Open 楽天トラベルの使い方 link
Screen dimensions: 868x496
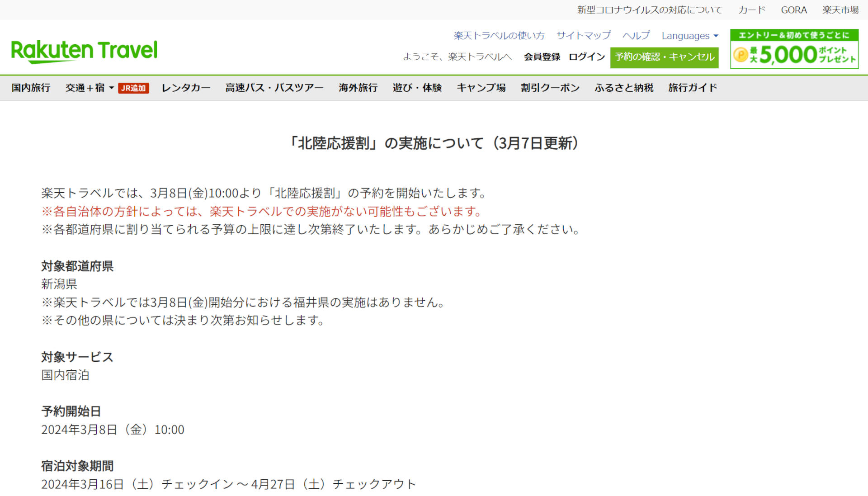[x=499, y=36]
